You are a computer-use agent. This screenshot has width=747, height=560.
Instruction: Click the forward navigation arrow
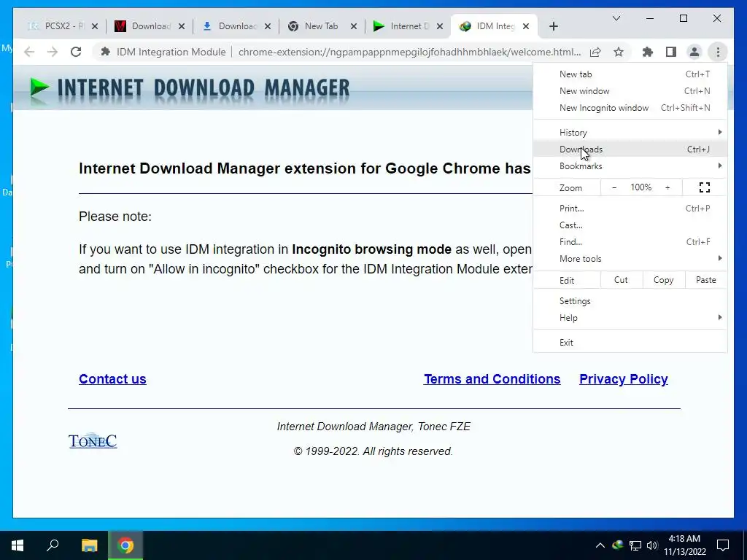53,52
